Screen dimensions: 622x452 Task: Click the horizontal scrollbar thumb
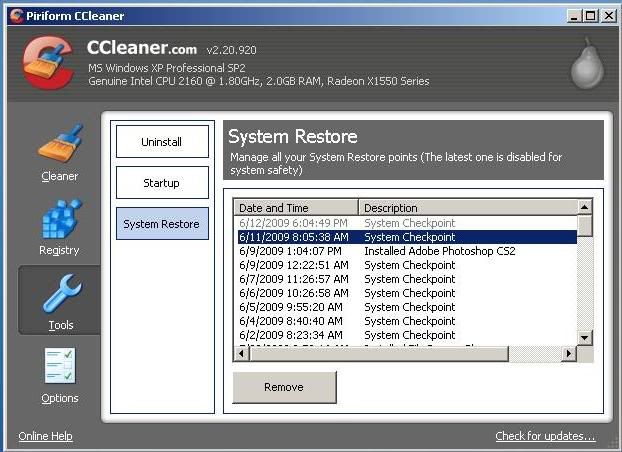tap(378, 353)
